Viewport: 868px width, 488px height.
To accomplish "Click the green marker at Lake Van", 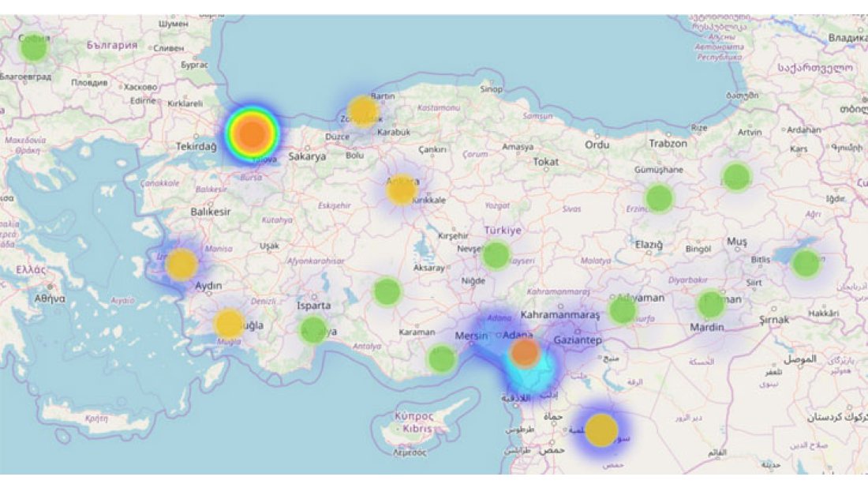I will [806, 263].
